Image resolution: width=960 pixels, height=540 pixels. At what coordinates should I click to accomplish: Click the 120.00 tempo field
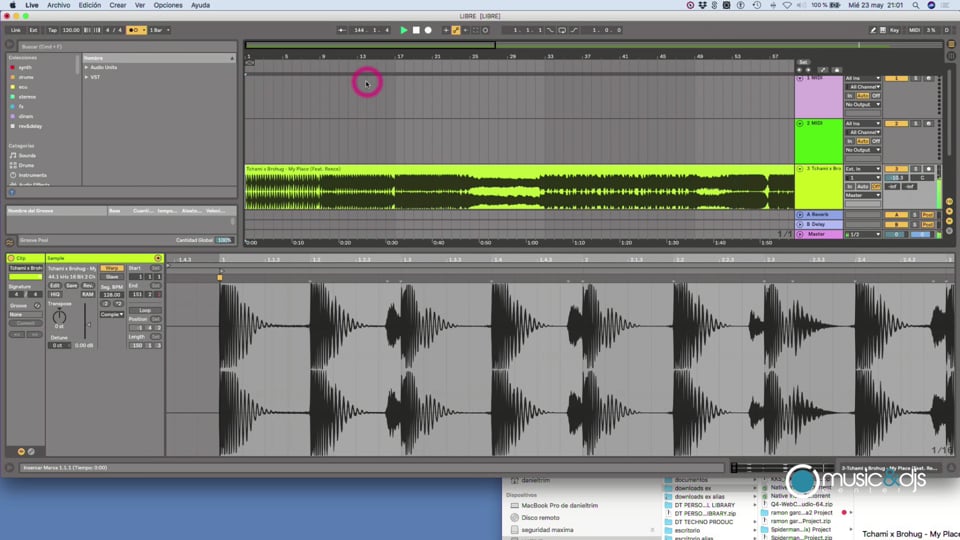pos(71,30)
